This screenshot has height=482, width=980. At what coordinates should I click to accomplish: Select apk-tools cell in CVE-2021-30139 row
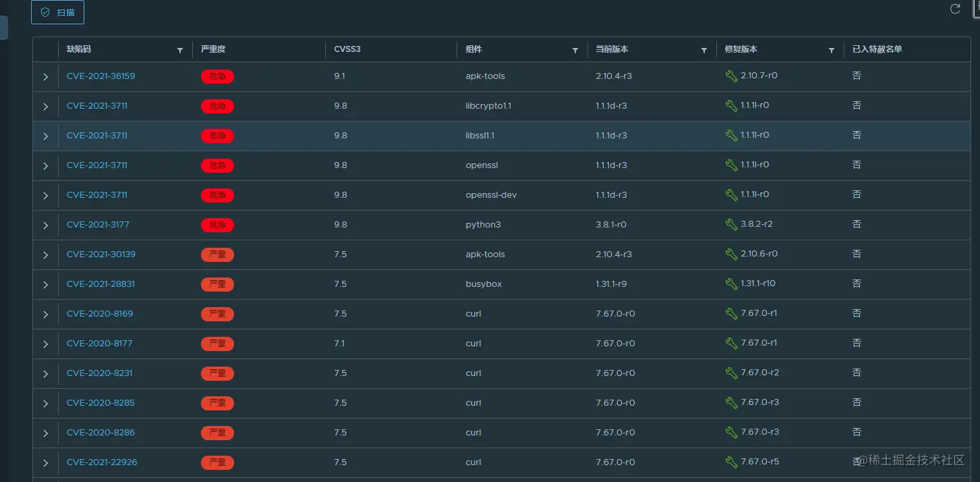485,255
